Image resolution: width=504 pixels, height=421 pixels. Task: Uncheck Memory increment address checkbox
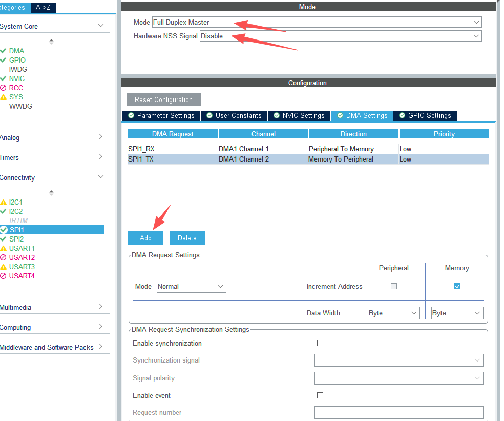point(457,286)
